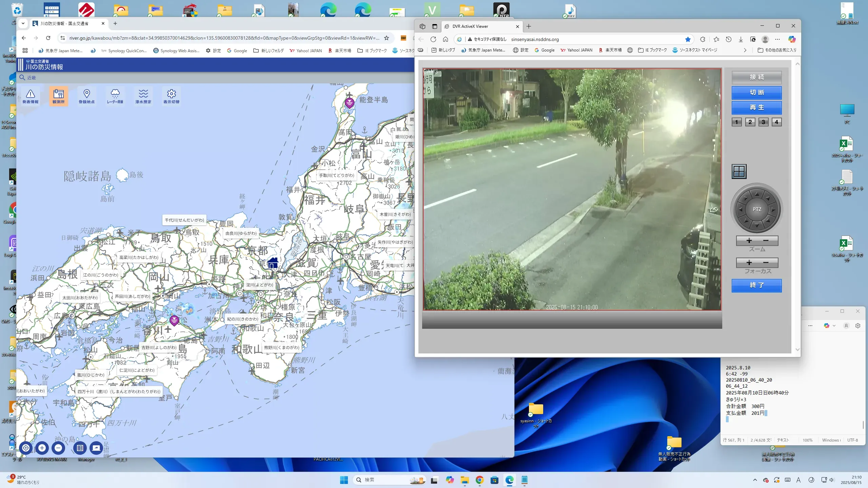
Task: Click the 登録地点 pin icon
Action: (x=86, y=96)
